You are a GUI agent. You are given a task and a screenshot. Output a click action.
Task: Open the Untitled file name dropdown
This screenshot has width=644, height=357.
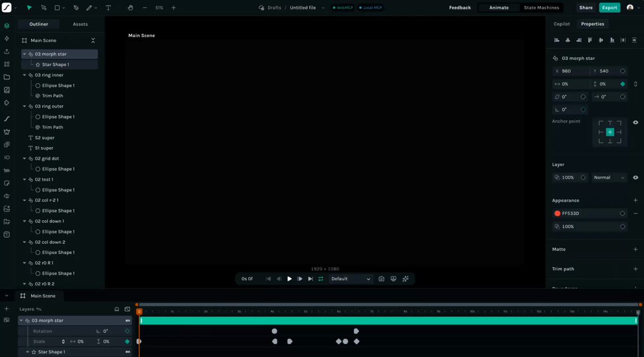tap(323, 8)
